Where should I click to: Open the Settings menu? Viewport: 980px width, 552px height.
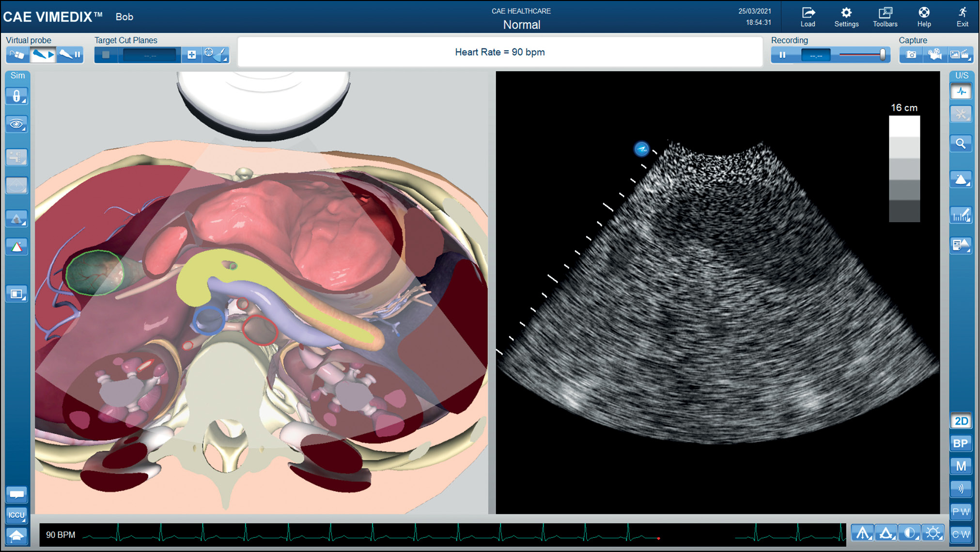pos(846,17)
